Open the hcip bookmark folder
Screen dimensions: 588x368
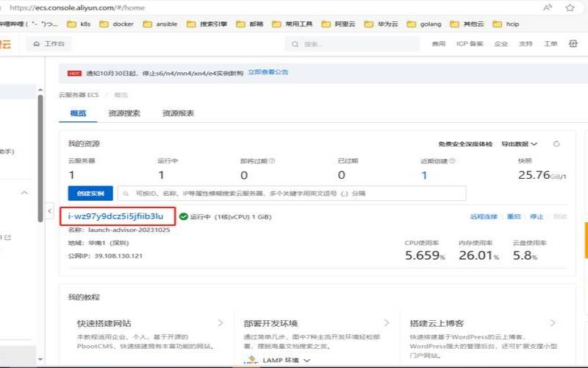(x=506, y=24)
